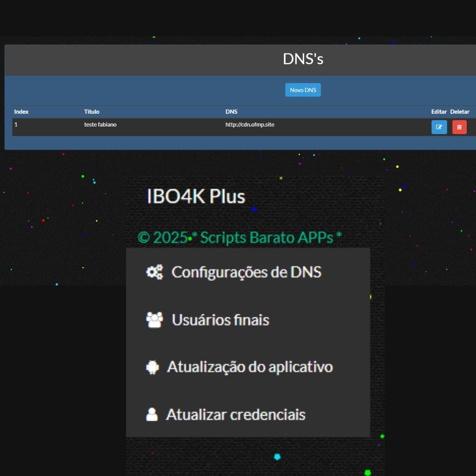
Task: Click the person icon beside Atualizar credenciais
Action: point(152,414)
